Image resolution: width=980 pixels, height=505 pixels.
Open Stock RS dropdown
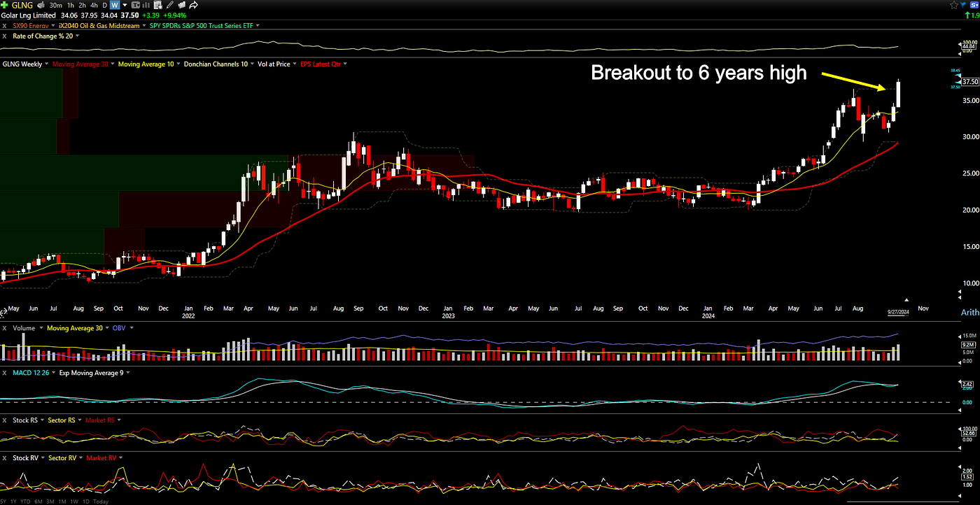click(x=43, y=420)
